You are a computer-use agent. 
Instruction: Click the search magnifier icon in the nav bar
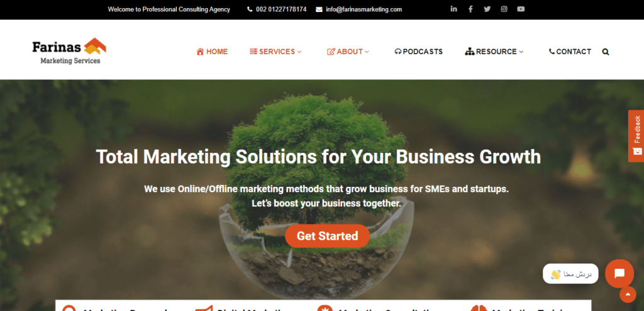pyautogui.click(x=606, y=52)
